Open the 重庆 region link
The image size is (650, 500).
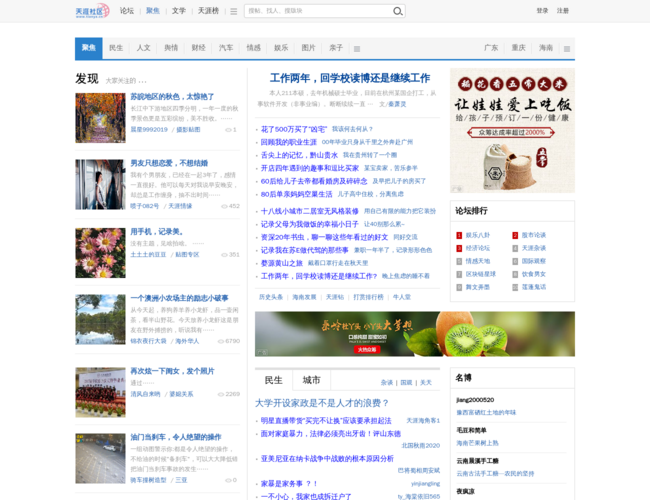[x=519, y=48]
